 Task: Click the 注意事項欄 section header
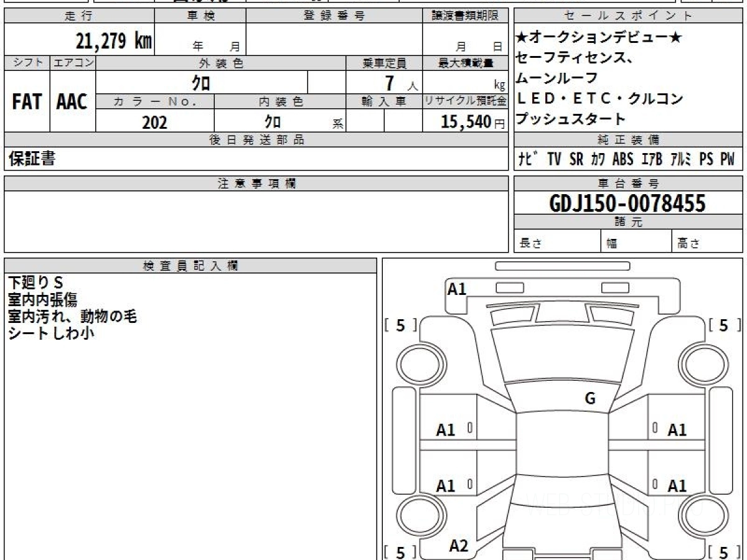tap(256, 184)
